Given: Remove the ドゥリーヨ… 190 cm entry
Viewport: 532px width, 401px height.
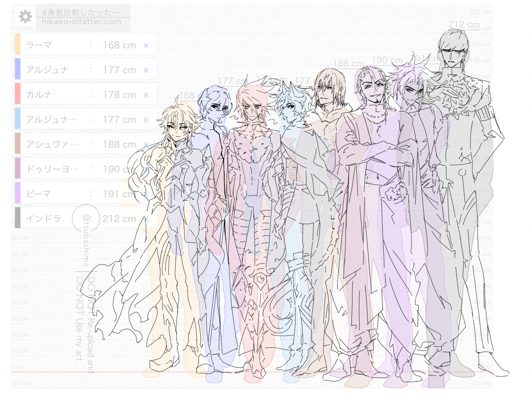Looking at the screenshot, I should [146, 169].
